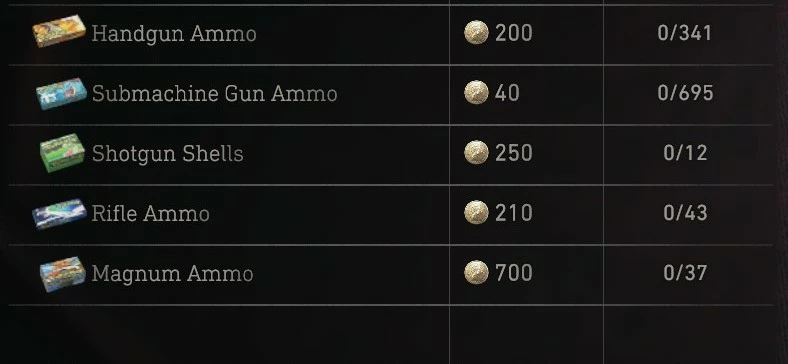
Task: Pick the Rifle Ammo entry
Action: [150, 214]
